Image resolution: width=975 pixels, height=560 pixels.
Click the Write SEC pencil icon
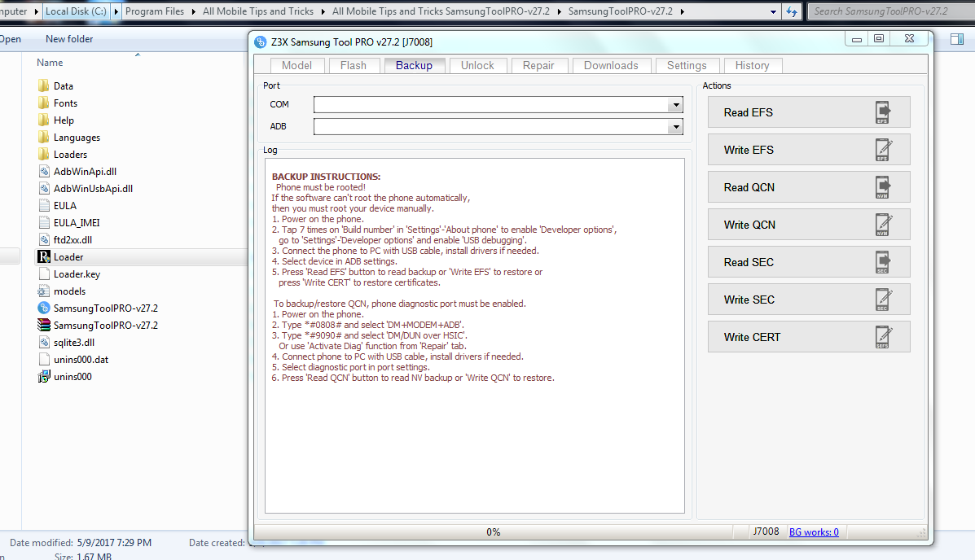tap(883, 300)
